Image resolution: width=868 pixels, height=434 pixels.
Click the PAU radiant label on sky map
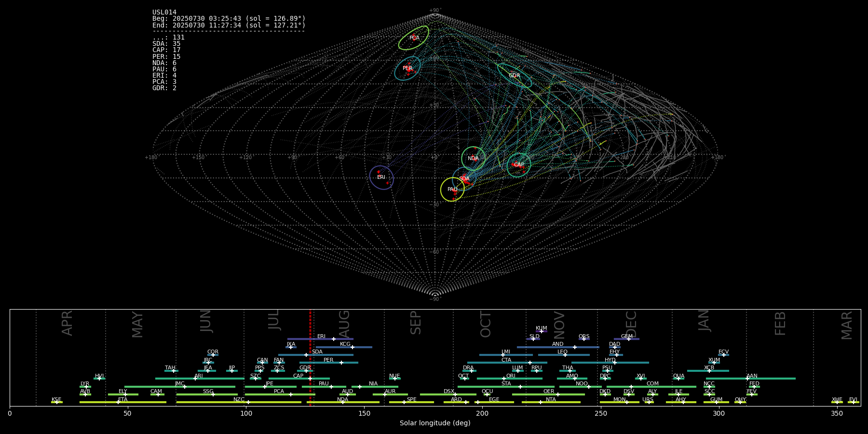pos(452,190)
